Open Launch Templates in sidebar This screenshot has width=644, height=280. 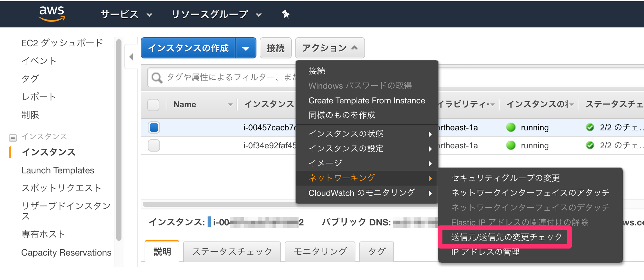(x=58, y=171)
